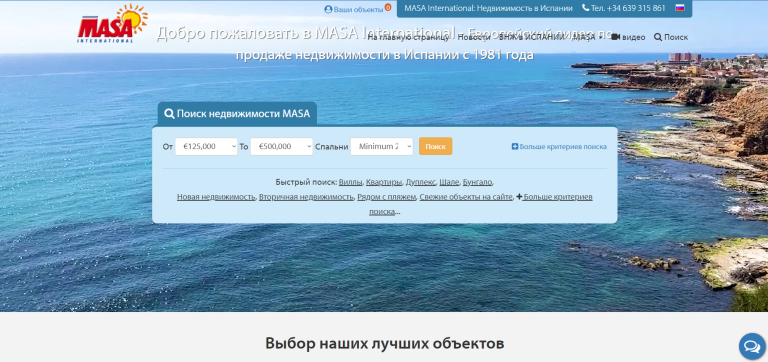Click the magnifier Поиск icon in navigation
The width and height of the screenshot is (768, 362).
click(x=658, y=37)
